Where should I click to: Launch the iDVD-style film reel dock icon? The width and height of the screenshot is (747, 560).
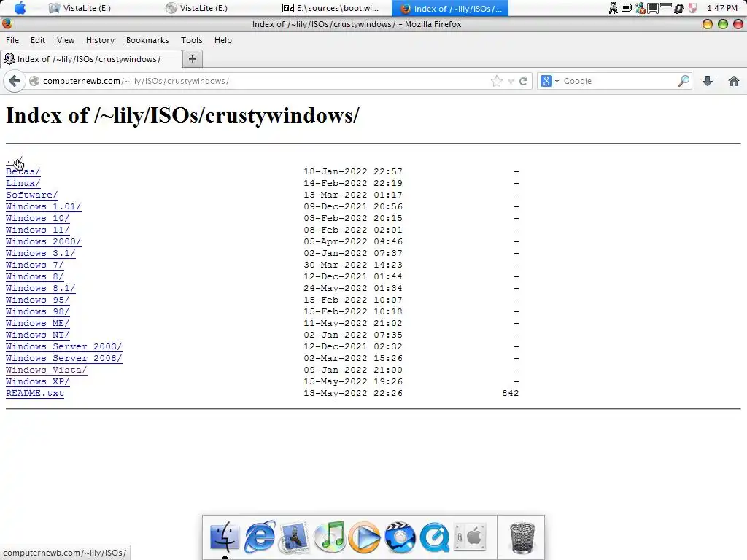click(400, 537)
